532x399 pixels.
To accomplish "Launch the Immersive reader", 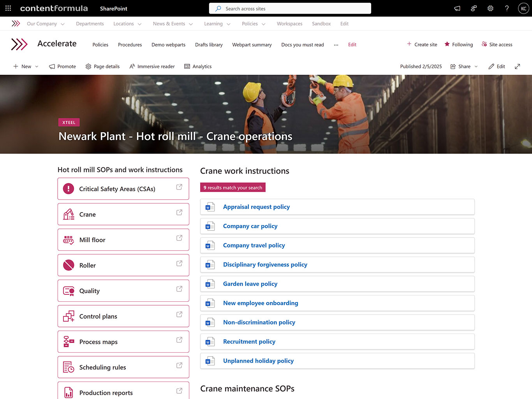I will pyautogui.click(x=152, y=67).
